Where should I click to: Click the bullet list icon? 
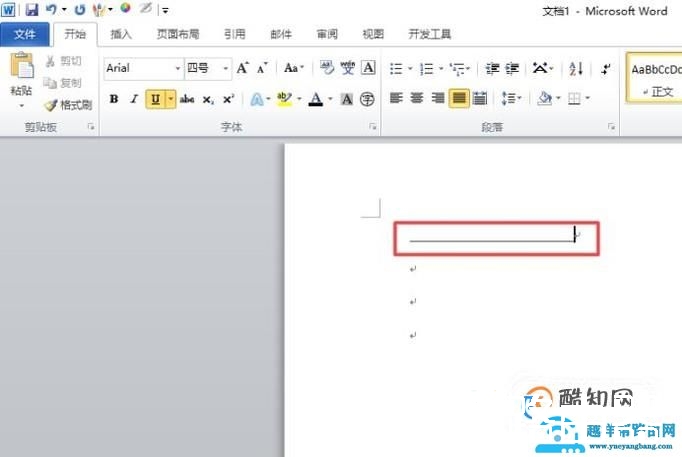[396, 68]
